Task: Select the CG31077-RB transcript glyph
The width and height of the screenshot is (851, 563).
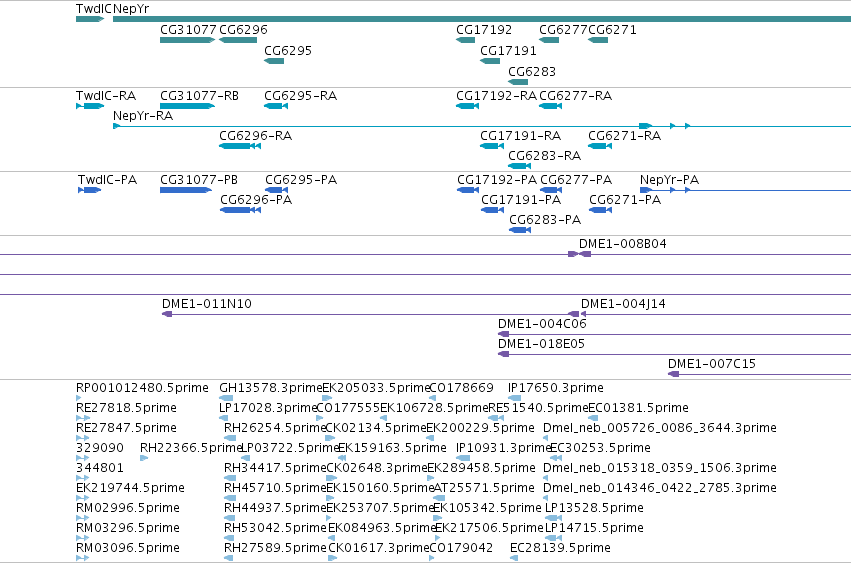Action: [x=187, y=106]
